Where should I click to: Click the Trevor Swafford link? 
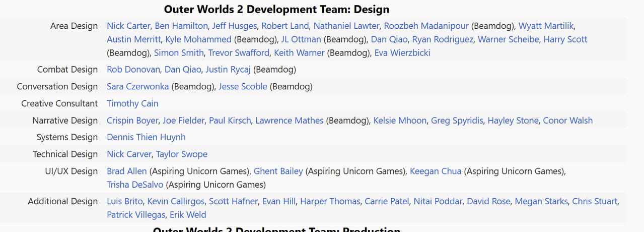point(239,53)
